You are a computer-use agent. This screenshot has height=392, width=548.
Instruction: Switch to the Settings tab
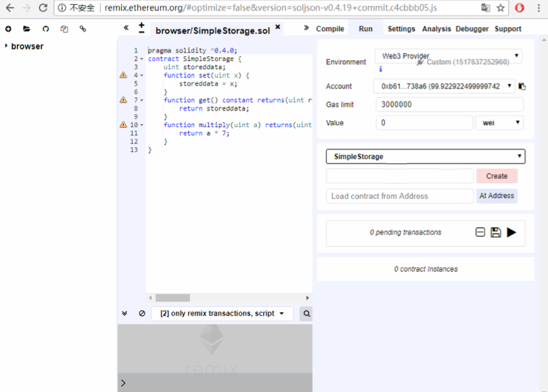pyautogui.click(x=401, y=29)
